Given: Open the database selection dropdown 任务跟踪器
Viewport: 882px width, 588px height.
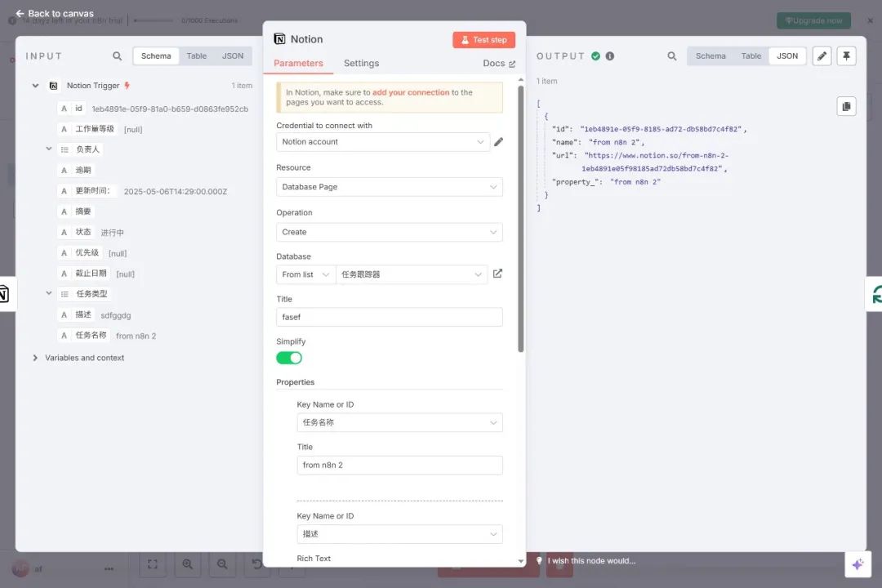Looking at the screenshot, I should [412, 274].
